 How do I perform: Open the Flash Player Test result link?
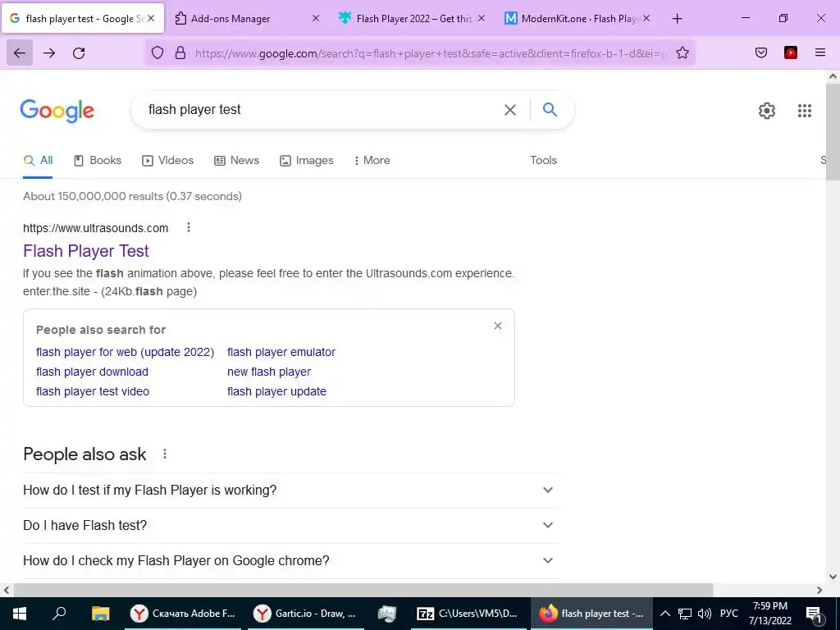click(x=85, y=251)
